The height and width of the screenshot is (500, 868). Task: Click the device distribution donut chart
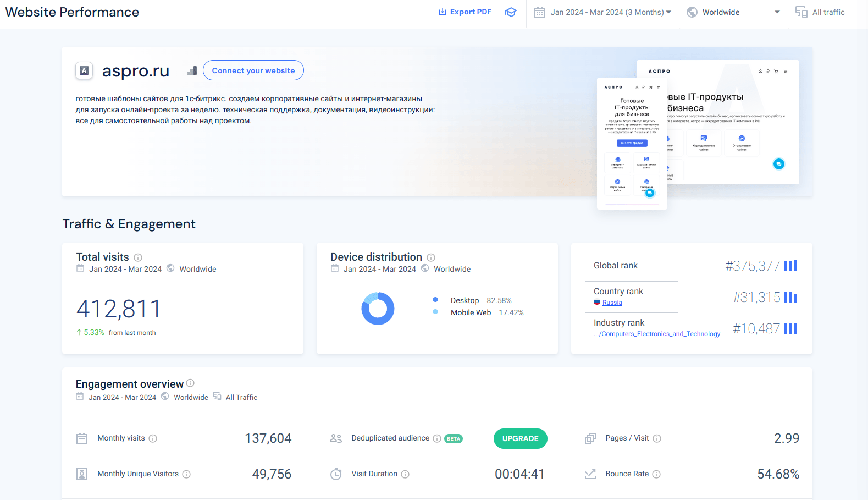point(378,309)
